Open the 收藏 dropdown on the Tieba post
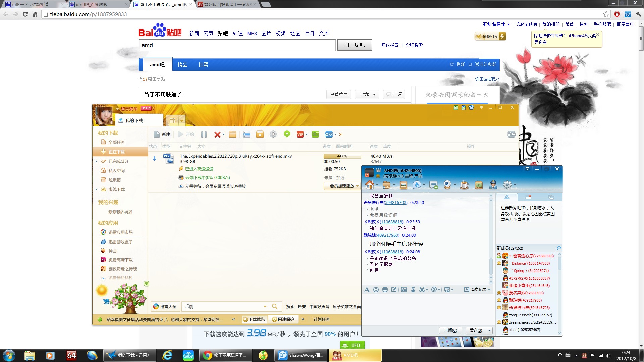 367,95
